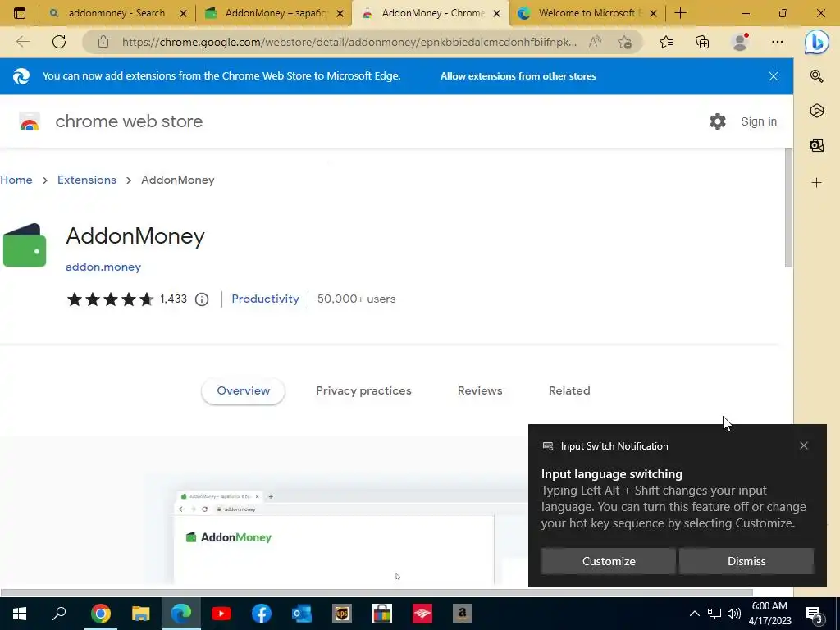Open the Favorites list

(x=666, y=42)
